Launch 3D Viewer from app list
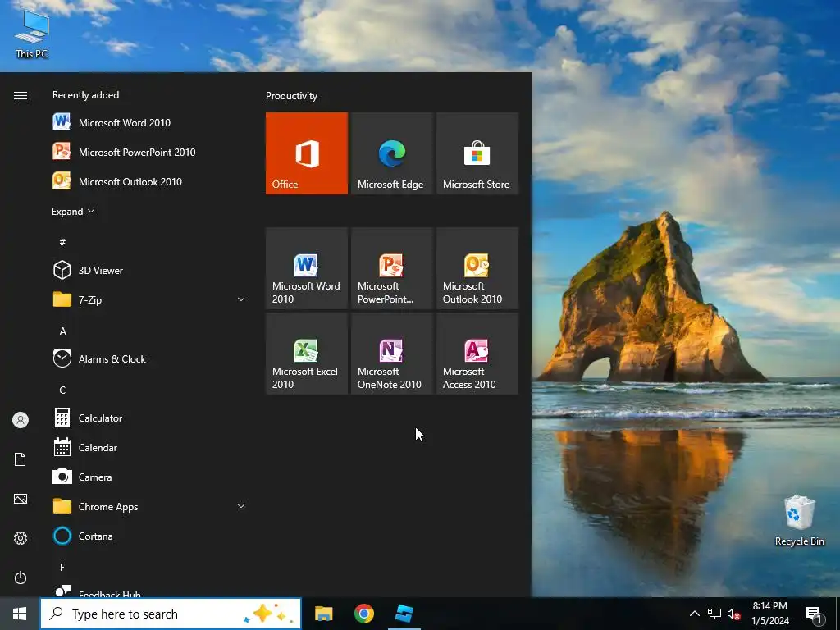This screenshot has height=630, width=840. tap(150, 270)
